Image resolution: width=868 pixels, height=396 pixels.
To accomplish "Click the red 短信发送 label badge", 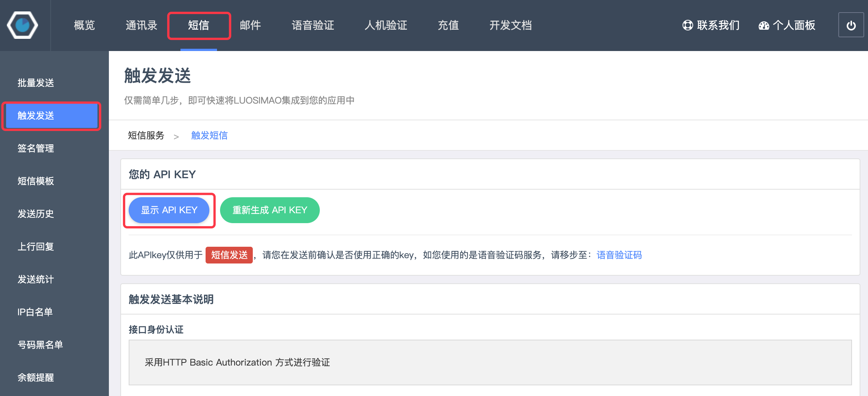I will tap(229, 255).
